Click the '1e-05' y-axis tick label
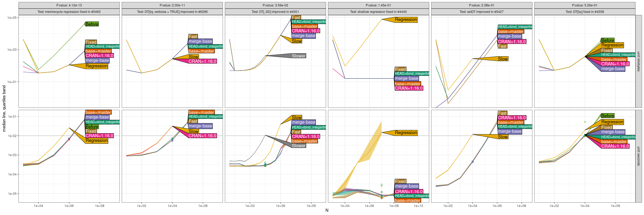 [12, 194]
